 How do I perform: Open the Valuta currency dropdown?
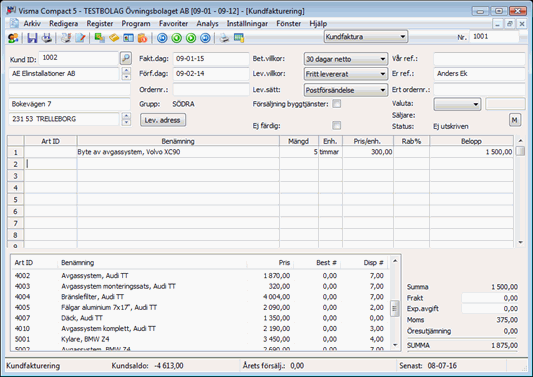tap(457, 104)
